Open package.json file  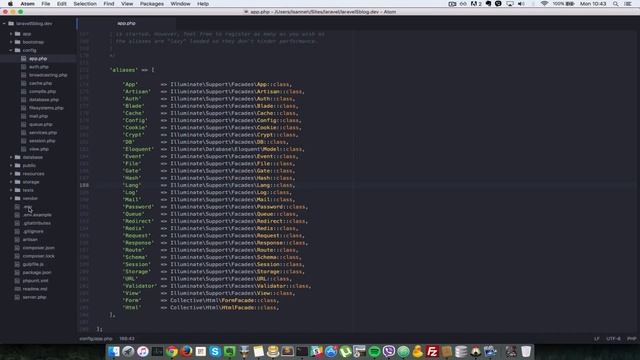tap(37, 272)
